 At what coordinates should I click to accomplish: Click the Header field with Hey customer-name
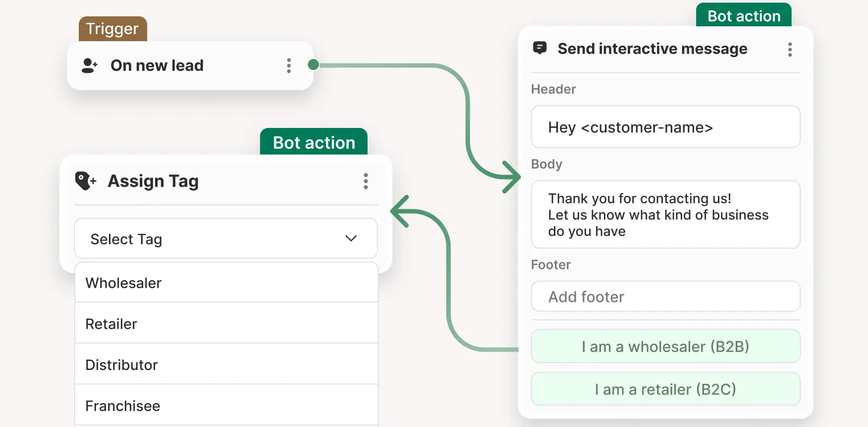[x=665, y=127]
